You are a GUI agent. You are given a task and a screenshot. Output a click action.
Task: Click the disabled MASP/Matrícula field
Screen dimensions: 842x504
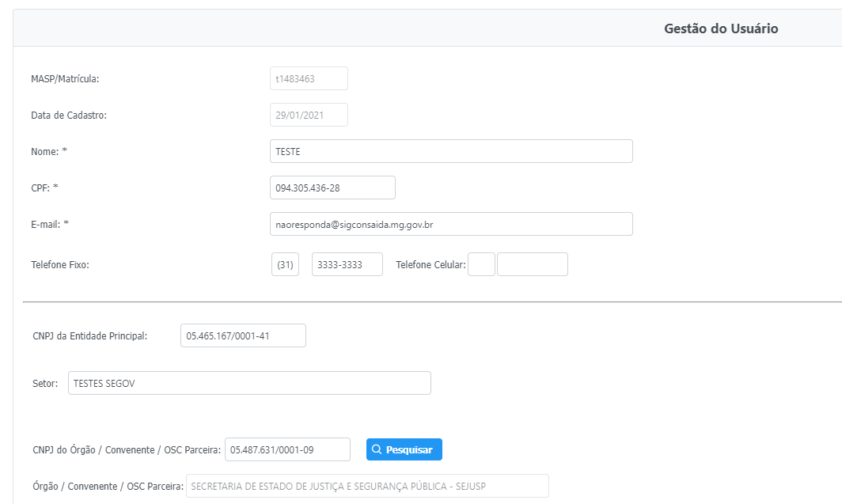pyautogui.click(x=309, y=79)
